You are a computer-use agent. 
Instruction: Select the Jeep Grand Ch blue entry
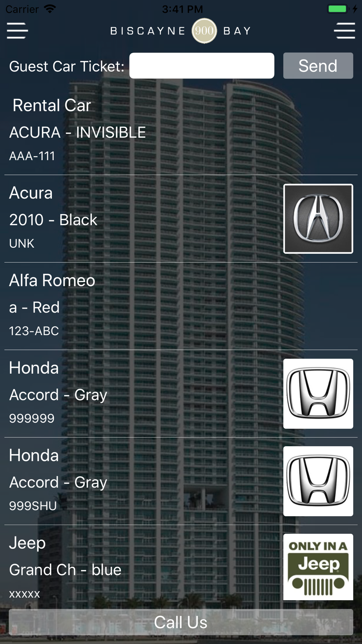pos(181,567)
